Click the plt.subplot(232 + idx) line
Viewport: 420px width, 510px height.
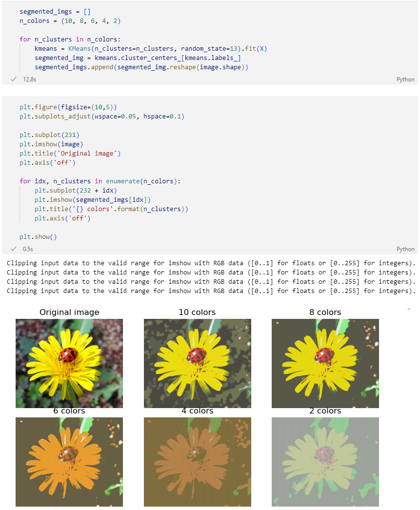pos(76,191)
